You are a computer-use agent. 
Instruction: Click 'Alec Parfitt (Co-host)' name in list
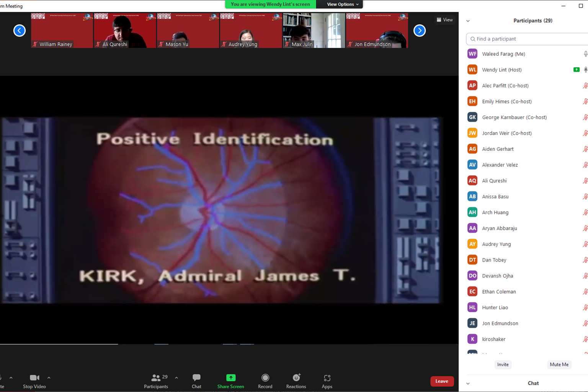tap(505, 86)
